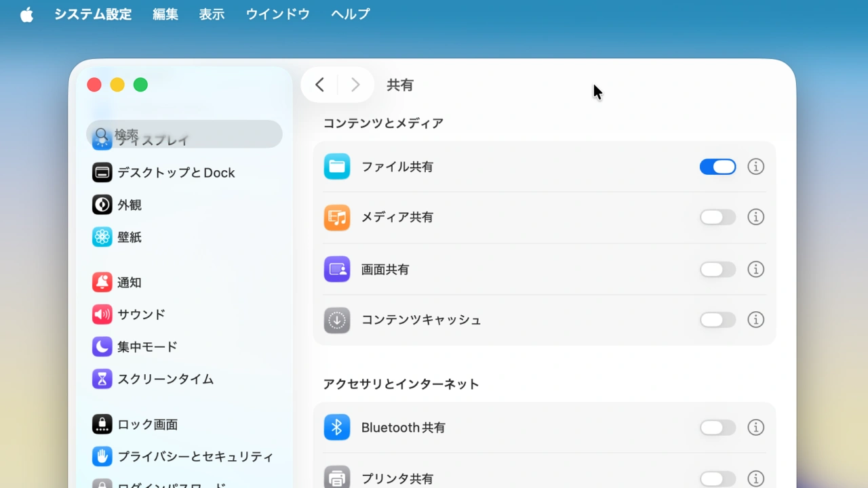Click the info button beside ファイル共有
The height and width of the screenshot is (488, 868).
click(x=755, y=166)
